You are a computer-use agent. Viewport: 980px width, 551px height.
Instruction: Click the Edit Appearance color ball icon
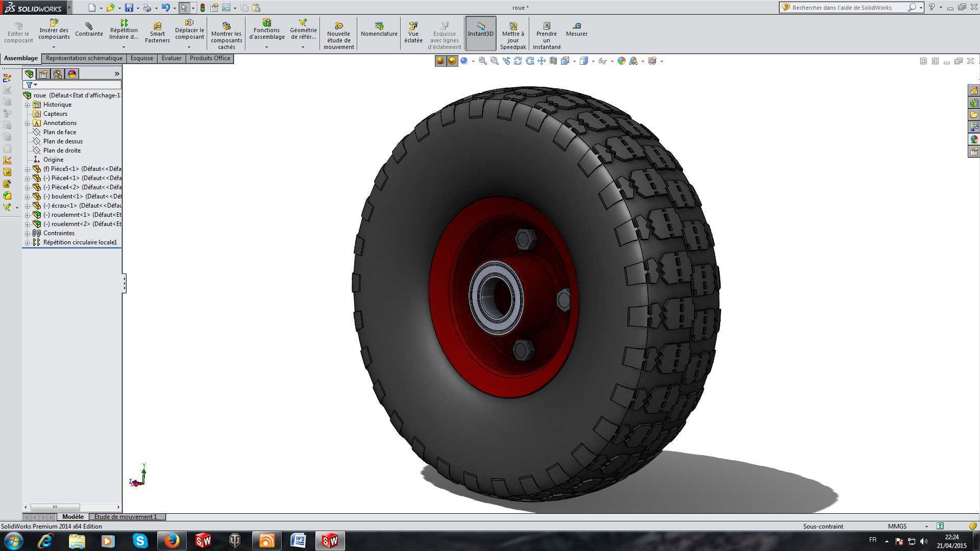click(621, 61)
